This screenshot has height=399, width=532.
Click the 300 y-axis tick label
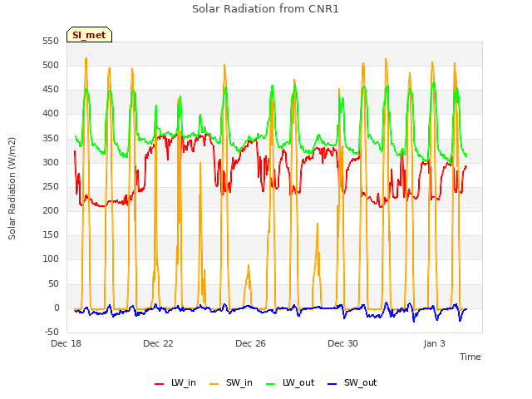coord(51,162)
